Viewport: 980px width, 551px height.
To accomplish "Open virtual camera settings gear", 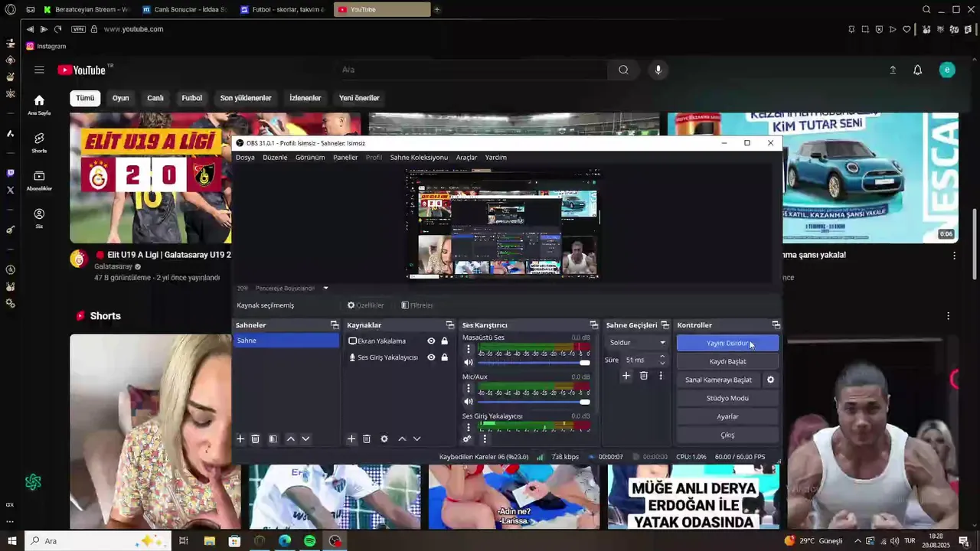I will click(770, 380).
